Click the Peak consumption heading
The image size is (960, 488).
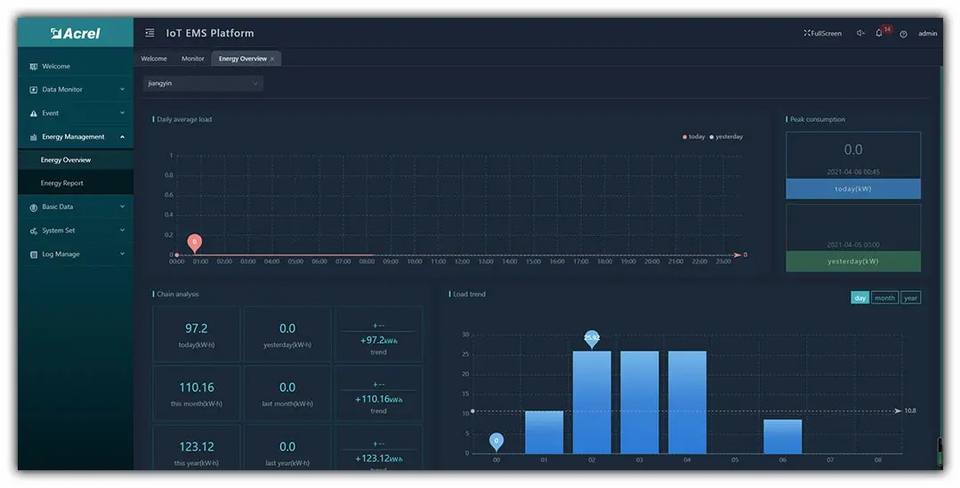tap(817, 119)
